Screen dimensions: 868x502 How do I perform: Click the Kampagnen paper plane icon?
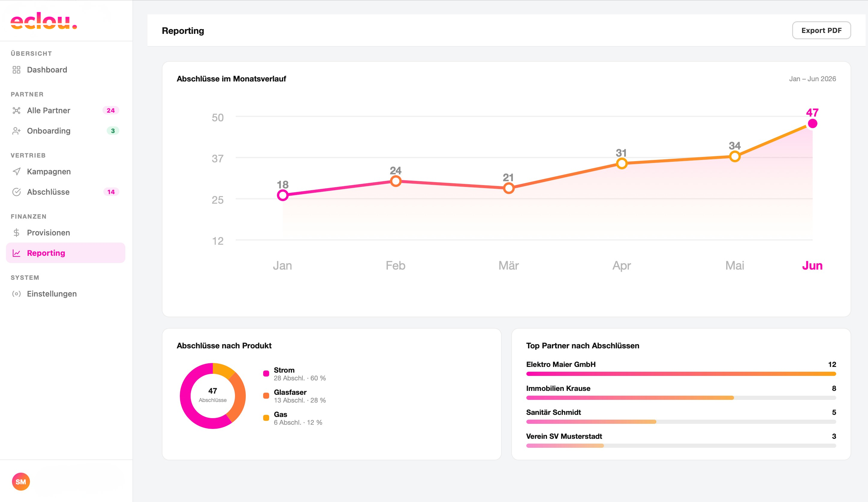tap(16, 171)
